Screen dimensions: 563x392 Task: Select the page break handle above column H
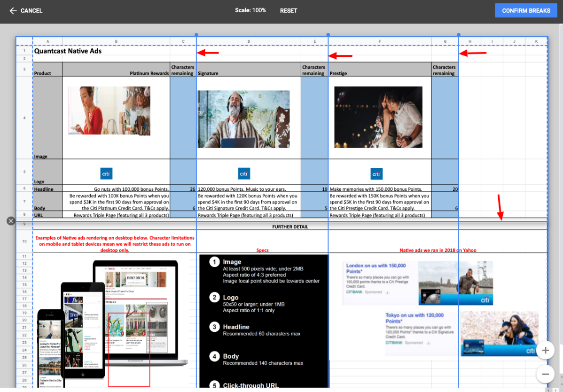point(459,35)
